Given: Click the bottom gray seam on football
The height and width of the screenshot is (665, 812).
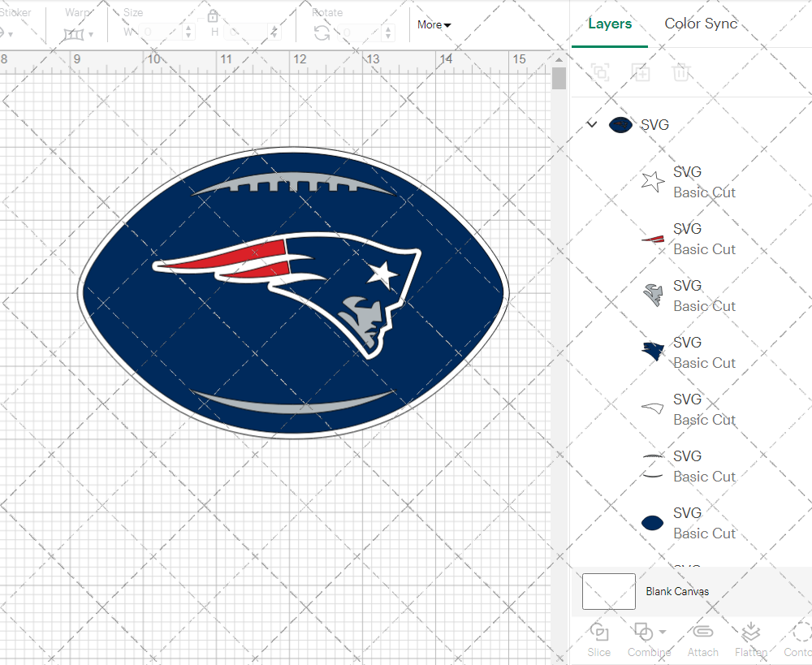Looking at the screenshot, I should tap(293, 402).
